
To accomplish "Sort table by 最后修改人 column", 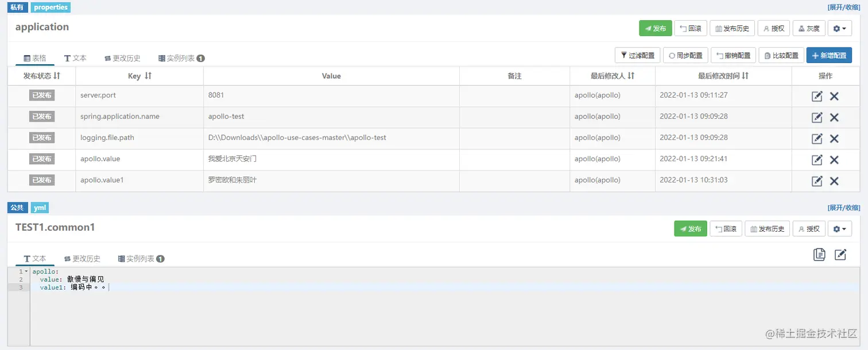I will 631,76.
